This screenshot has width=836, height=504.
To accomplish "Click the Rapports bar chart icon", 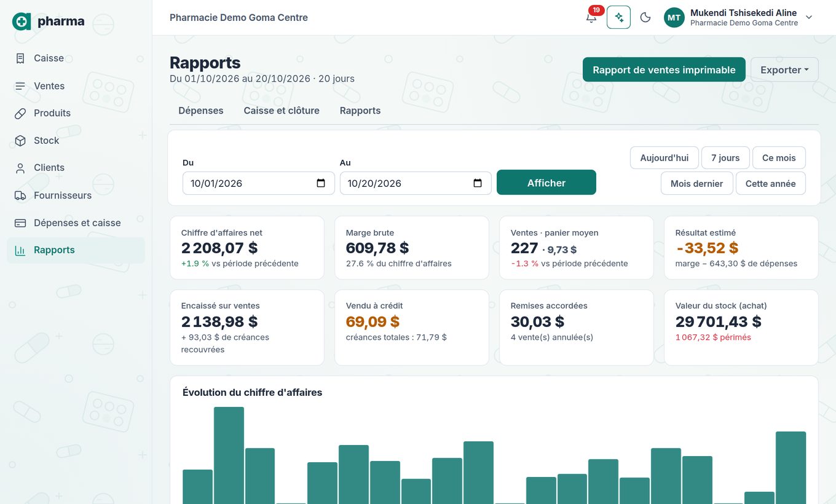I will pos(20,250).
